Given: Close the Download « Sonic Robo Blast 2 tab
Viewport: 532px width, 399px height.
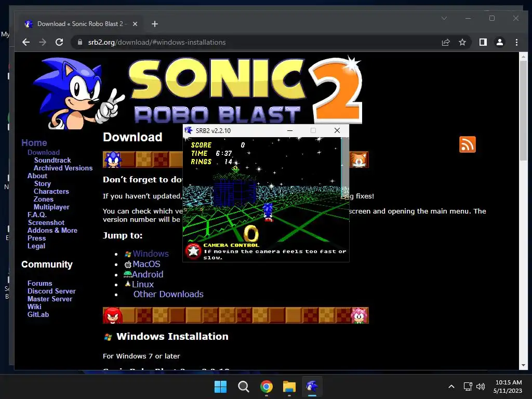Looking at the screenshot, I should (x=135, y=24).
